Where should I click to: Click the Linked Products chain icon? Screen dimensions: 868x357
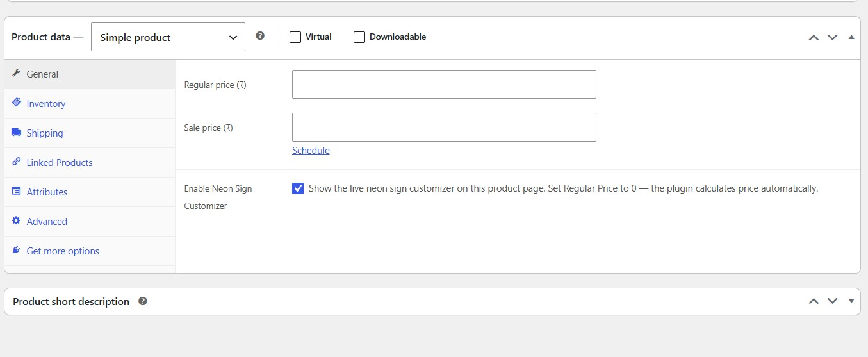click(17, 162)
